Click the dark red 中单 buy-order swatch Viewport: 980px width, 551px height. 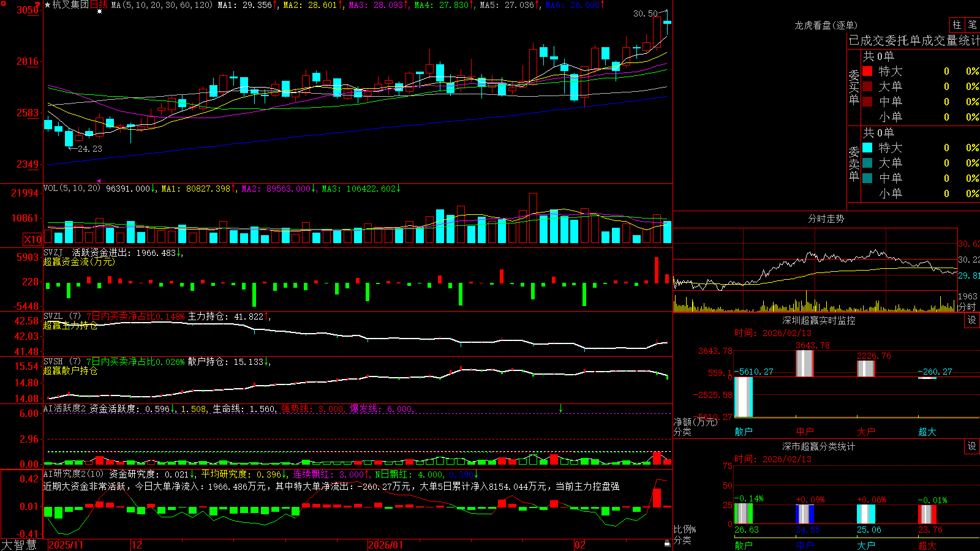tap(867, 102)
